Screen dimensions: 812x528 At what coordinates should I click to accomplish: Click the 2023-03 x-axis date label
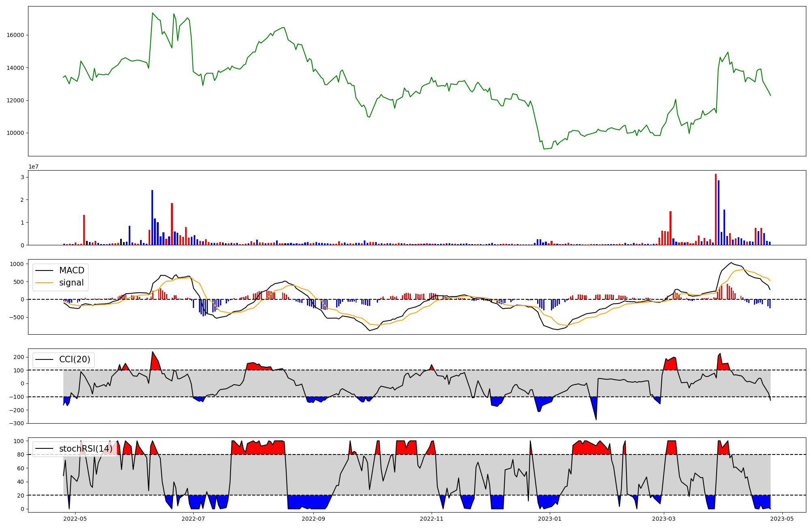664,519
